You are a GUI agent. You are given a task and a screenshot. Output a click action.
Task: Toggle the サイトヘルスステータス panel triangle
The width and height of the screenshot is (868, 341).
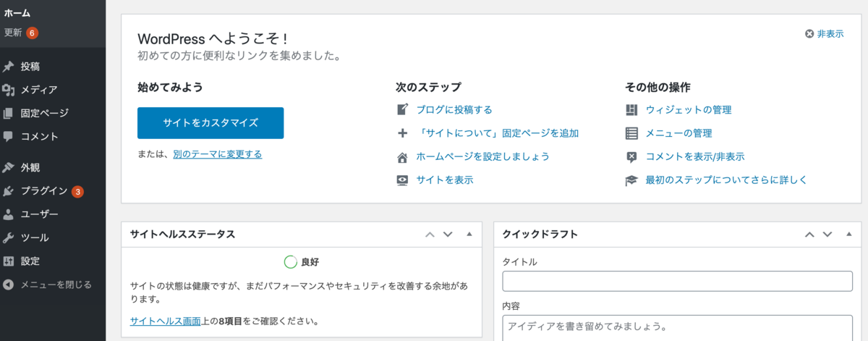click(x=469, y=235)
